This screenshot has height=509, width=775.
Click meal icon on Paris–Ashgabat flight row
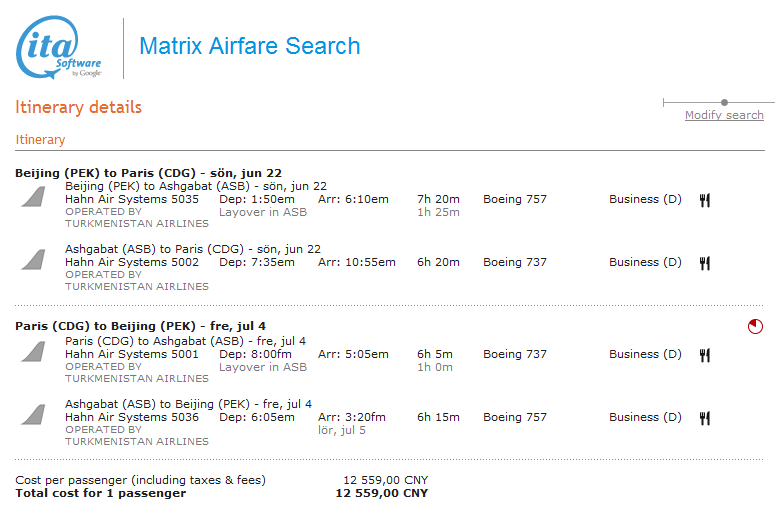pyautogui.click(x=705, y=355)
